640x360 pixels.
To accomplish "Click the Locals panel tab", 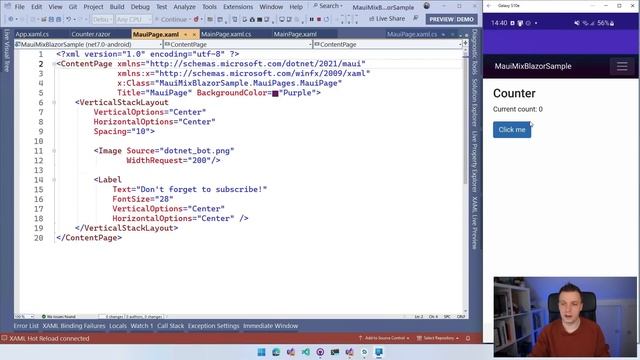I will pyautogui.click(x=118, y=326).
